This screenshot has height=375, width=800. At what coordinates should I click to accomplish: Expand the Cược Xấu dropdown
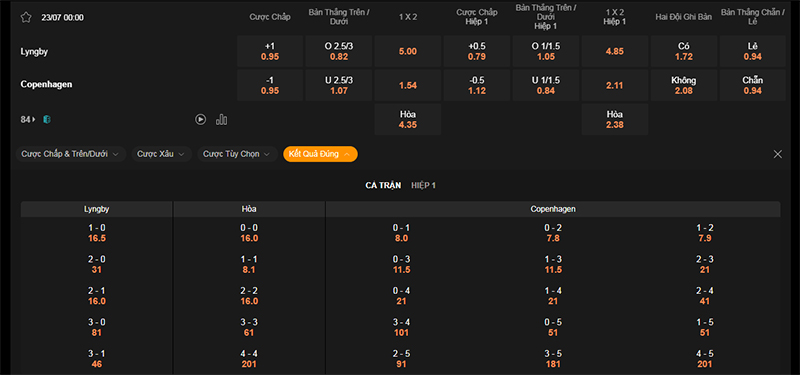point(162,154)
